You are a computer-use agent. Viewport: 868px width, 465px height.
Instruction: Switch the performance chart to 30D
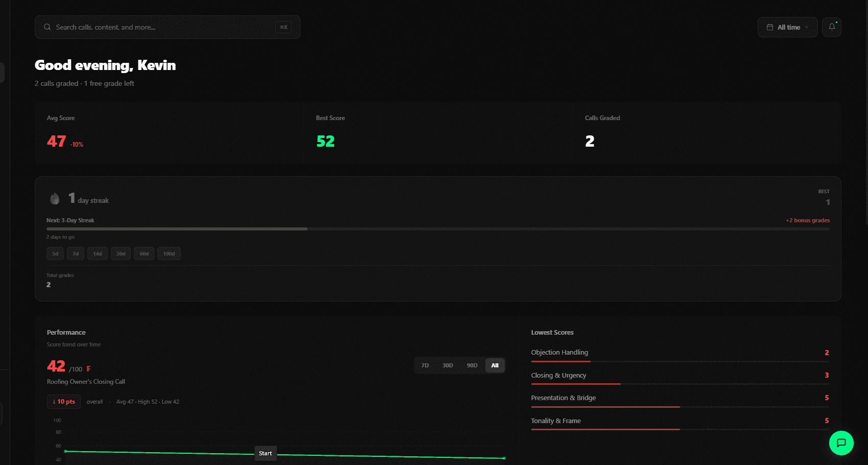coord(448,365)
